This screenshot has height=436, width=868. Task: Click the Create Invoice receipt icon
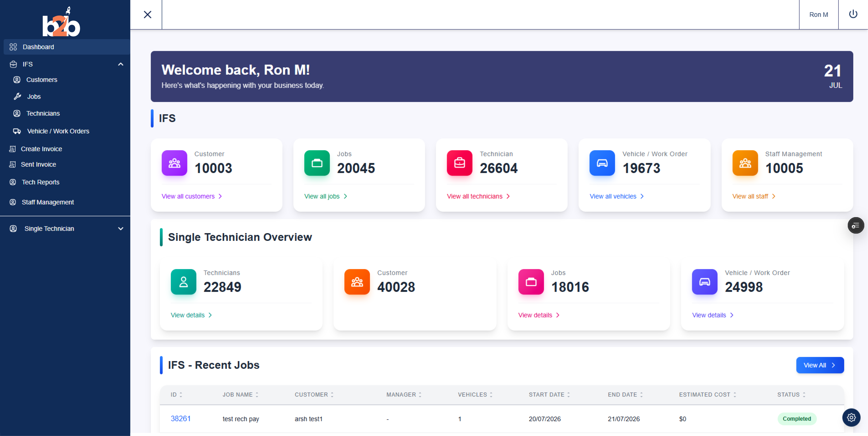pos(12,148)
